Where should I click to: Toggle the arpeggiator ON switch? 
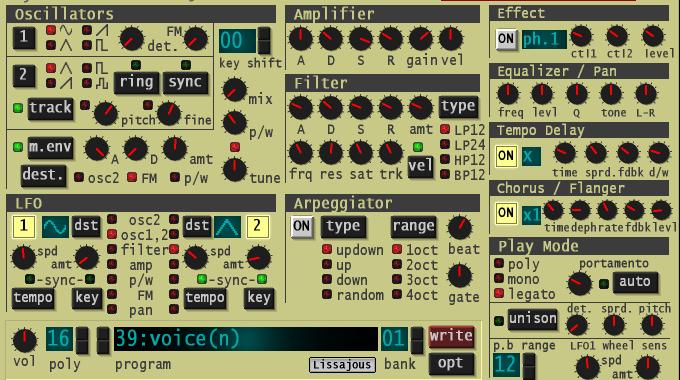pyautogui.click(x=301, y=226)
